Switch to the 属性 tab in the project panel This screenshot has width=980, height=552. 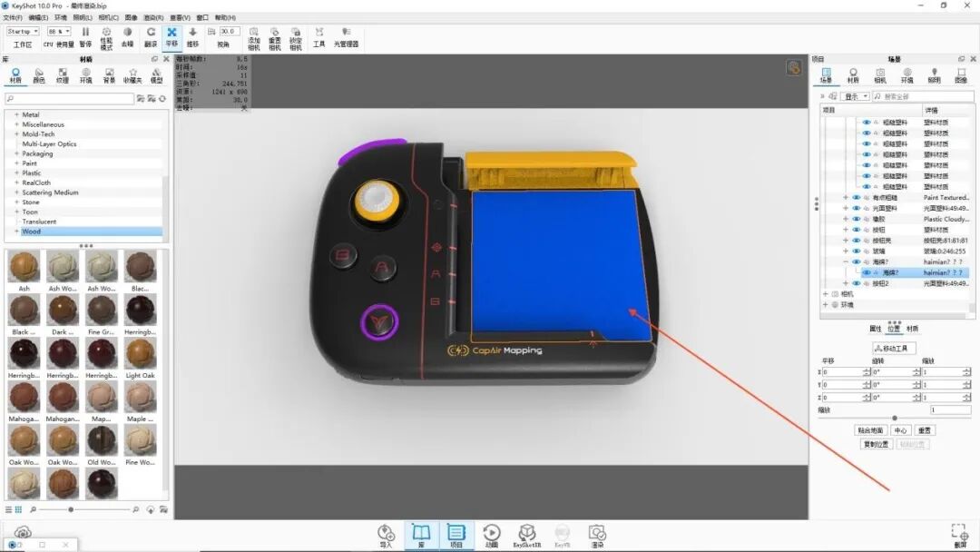click(875, 329)
